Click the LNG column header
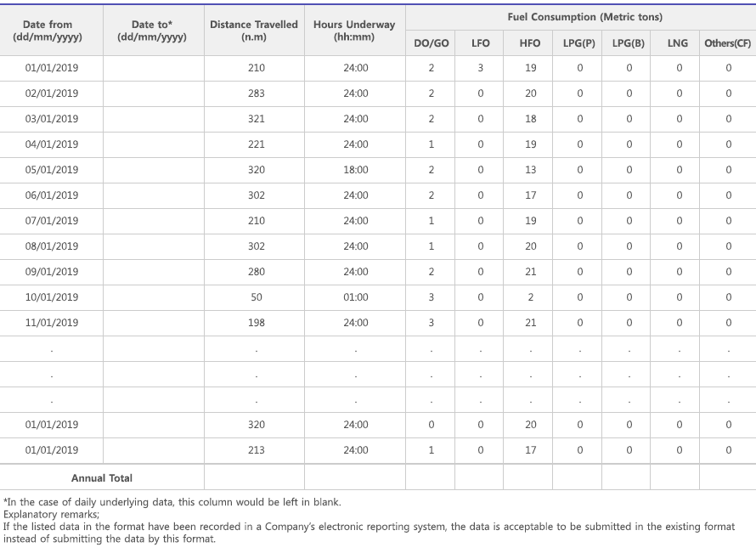 (x=677, y=43)
